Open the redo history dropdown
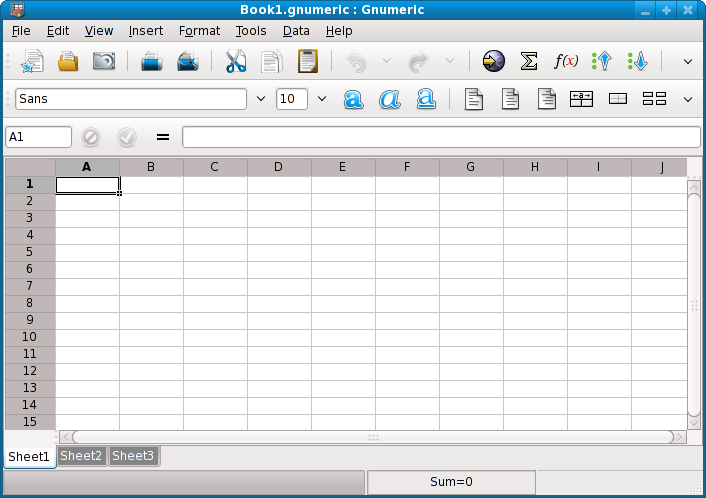The width and height of the screenshot is (706, 498). point(449,61)
